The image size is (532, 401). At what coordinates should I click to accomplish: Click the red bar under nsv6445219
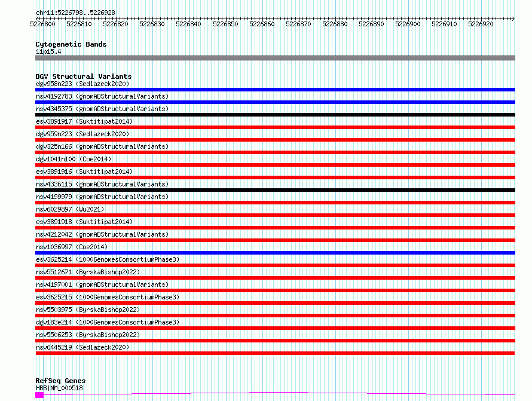click(x=275, y=353)
